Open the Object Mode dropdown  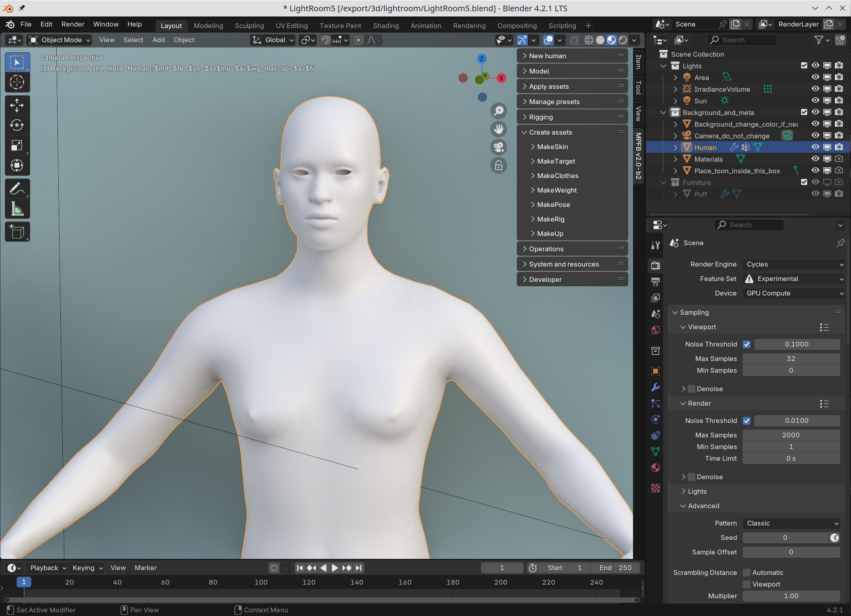click(60, 40)
